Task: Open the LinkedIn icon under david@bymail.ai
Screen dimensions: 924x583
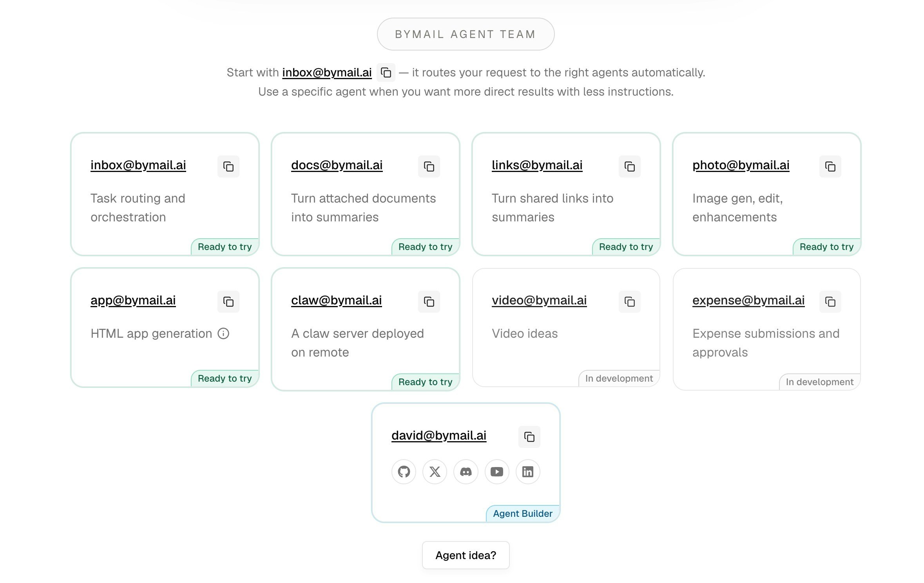Action: pos(527,472)
